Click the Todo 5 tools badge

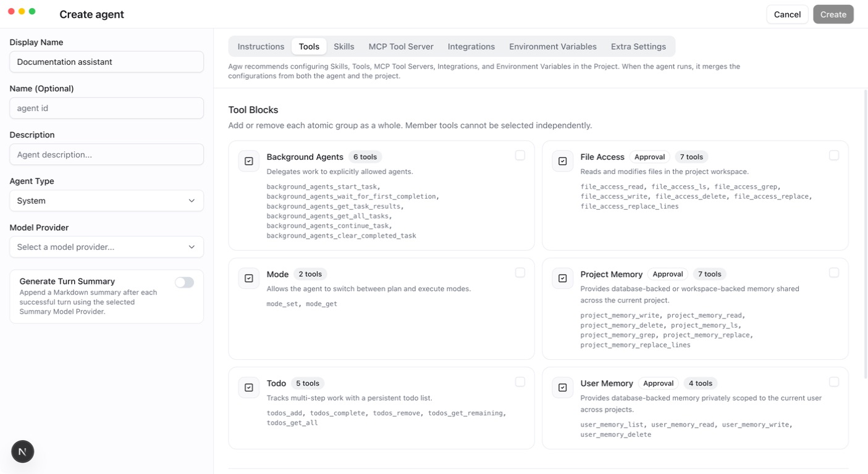(x=307, y=383)
